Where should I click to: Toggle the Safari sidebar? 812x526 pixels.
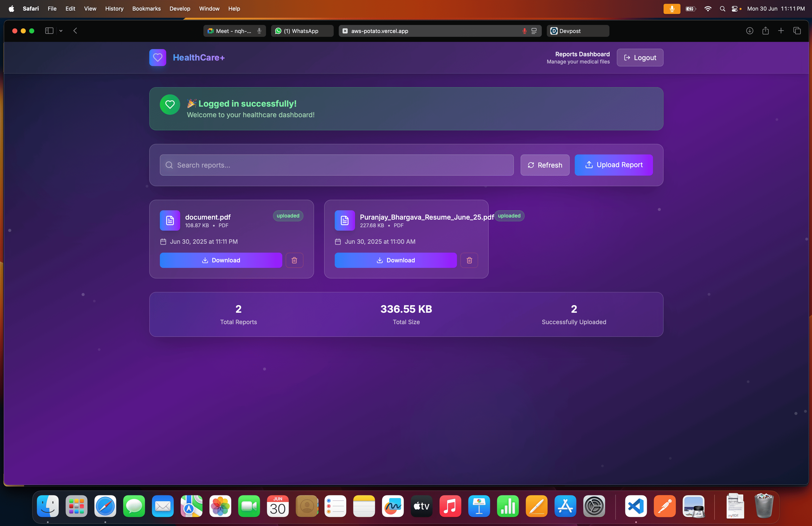click(49, 31)
